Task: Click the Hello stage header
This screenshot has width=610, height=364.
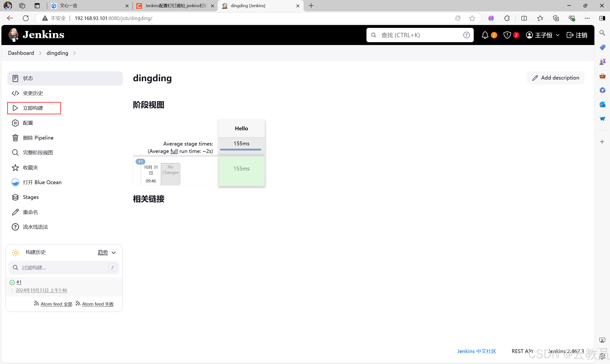Action: (241, 129)
